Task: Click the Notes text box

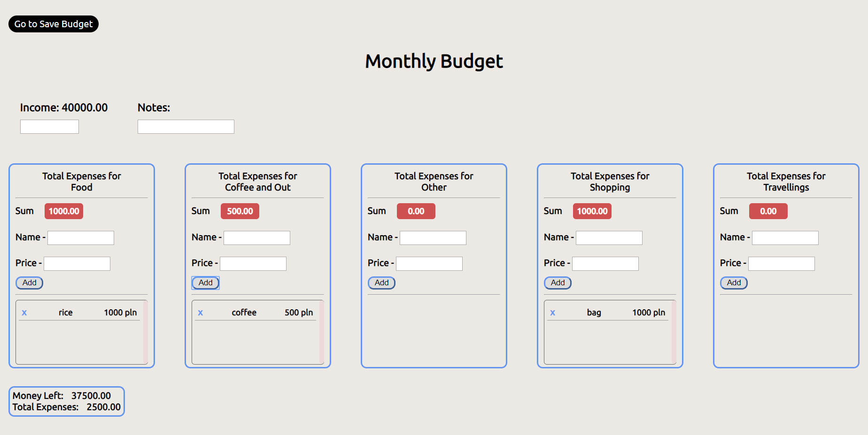Action: click(x=186, y=126)
